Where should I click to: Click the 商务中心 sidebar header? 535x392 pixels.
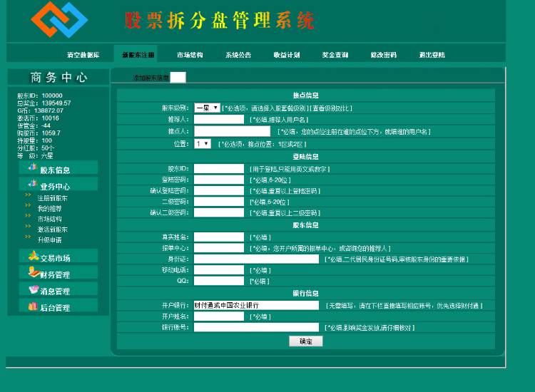(58, 78)
